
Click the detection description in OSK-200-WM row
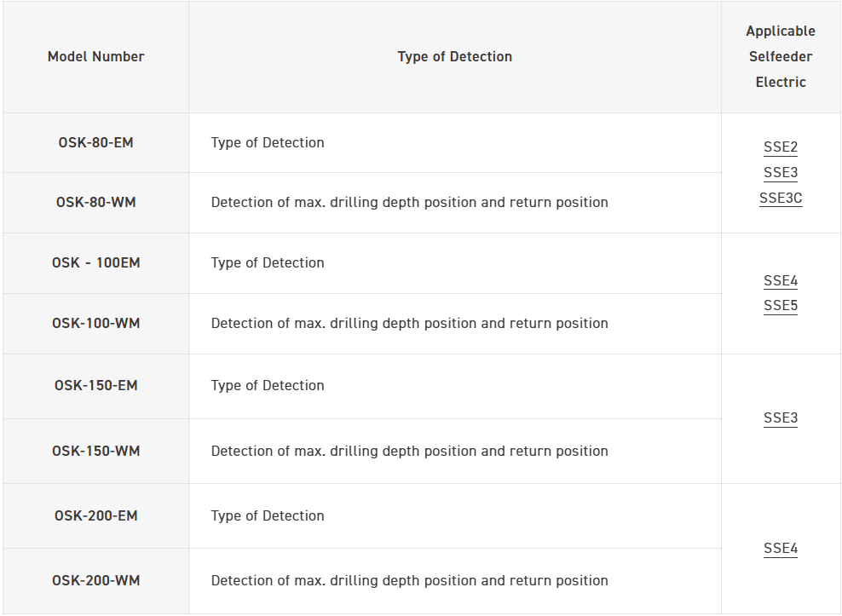(x=409, y=581)
